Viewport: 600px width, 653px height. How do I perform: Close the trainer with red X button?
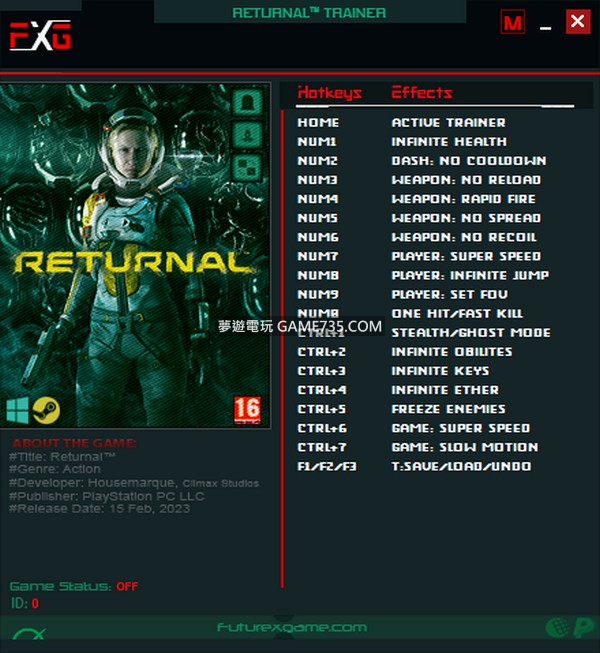pyautogui.click(x=578, y=22)
